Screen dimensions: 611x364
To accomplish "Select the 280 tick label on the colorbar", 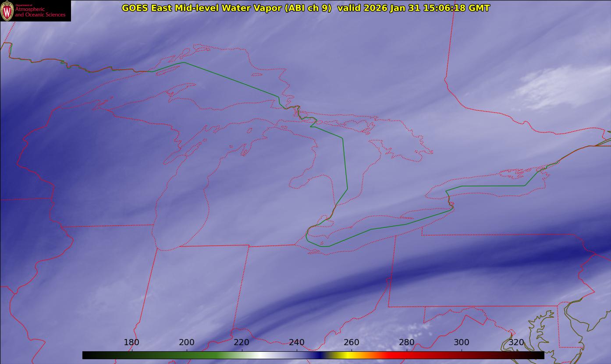I will pyautogui.click(x=407, y=343).
